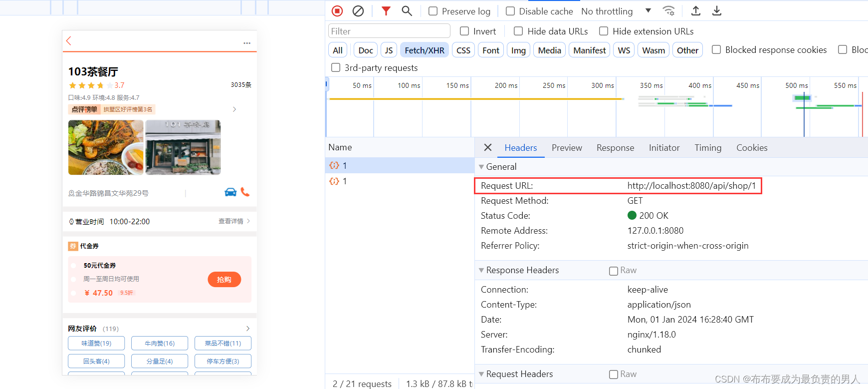Click the 抢购 voucher button
868x389 pixels.
click(x=224, y=280)
